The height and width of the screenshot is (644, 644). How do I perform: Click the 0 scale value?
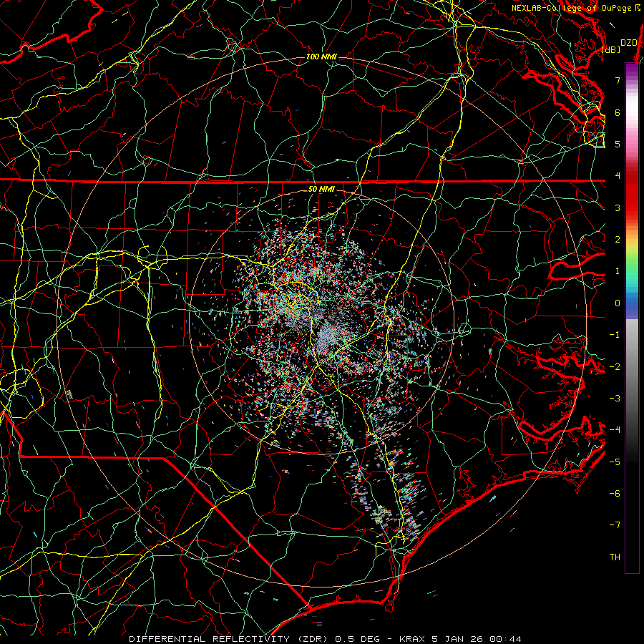point(618,303)
